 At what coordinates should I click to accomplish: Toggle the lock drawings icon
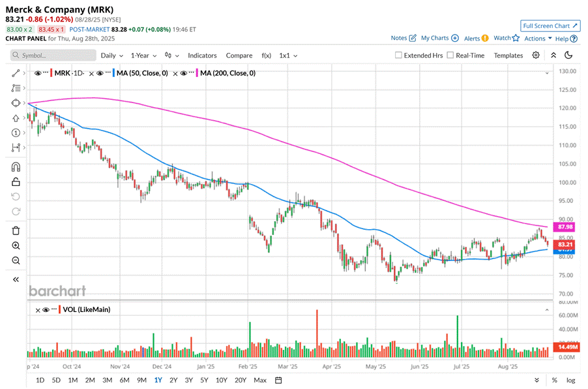[16, 181]
